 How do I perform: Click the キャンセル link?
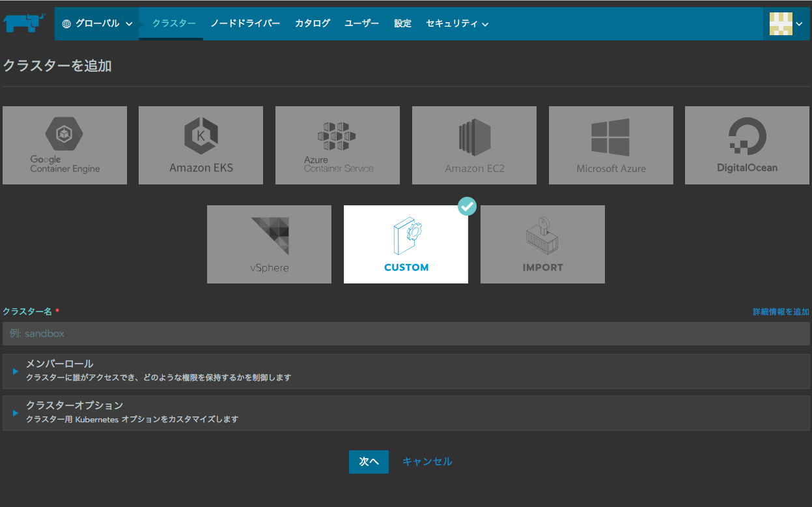(x=427, y=461)
